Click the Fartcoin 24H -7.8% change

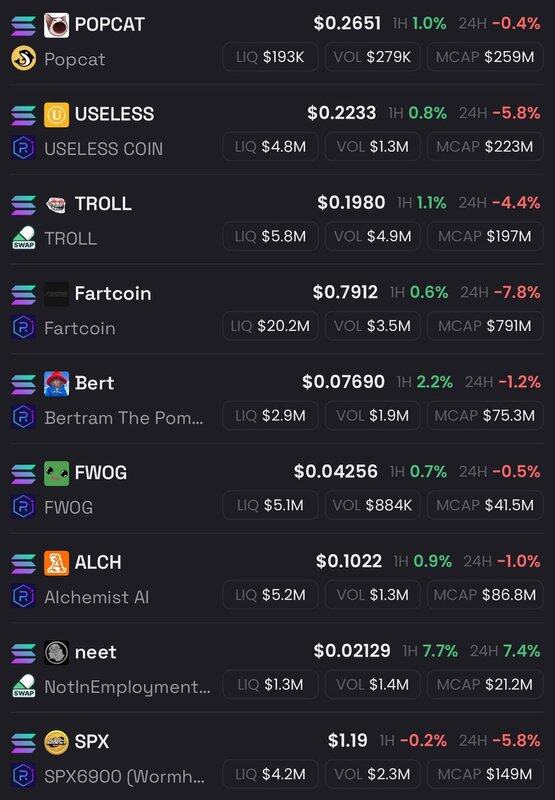tap(500, 292)
